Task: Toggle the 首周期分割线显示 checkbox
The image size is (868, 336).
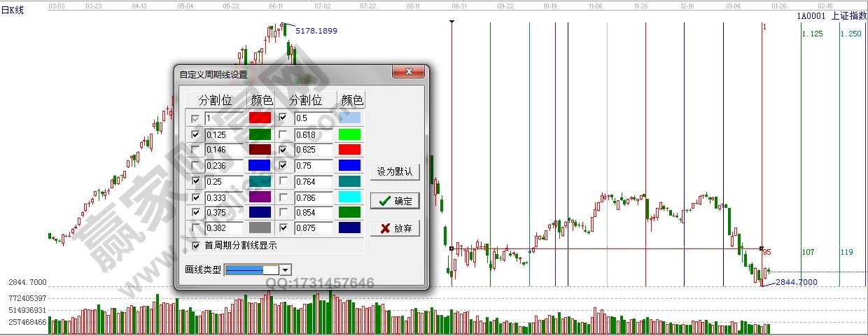Action: click(195, 246)
